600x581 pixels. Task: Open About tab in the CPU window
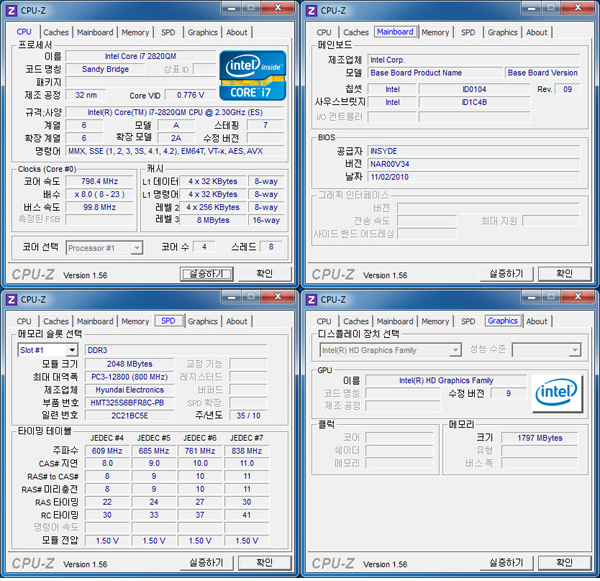(x=236, y=32)
